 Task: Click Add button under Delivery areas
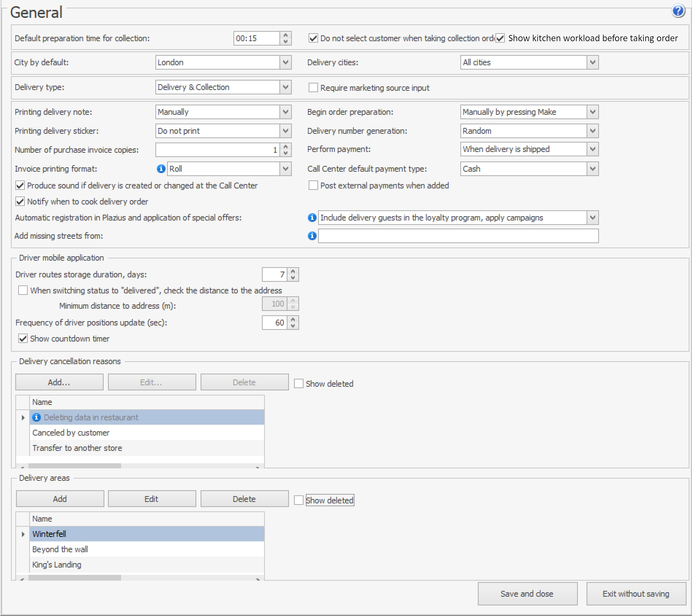[60, 499]
